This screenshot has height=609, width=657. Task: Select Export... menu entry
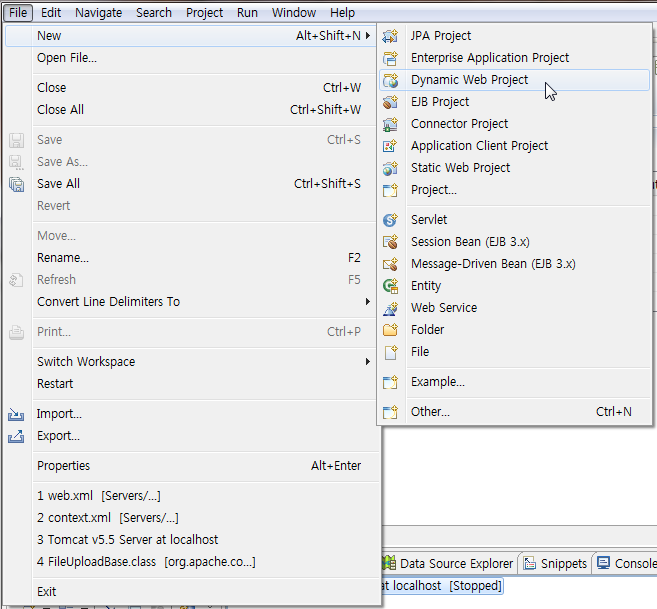[x=190, y=436]
